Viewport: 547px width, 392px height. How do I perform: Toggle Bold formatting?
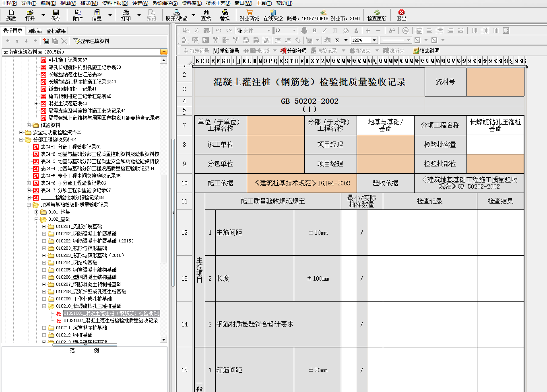tap(314, 31)
